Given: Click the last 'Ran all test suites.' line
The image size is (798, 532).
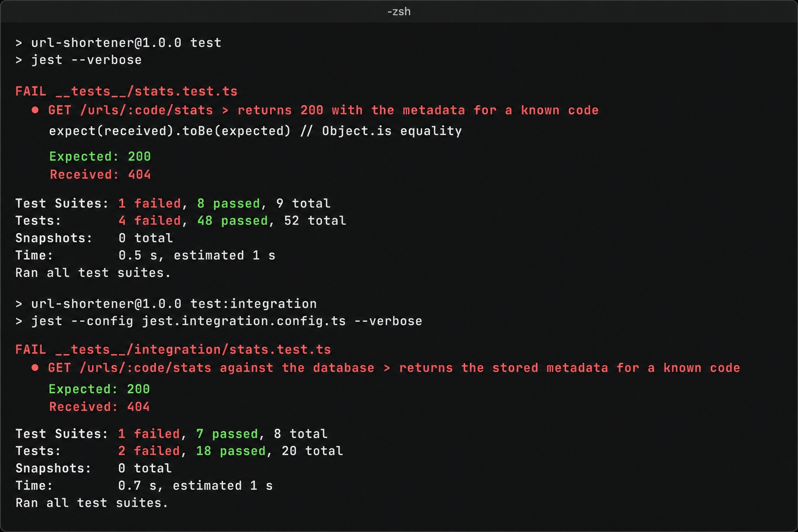Looking at the screenshot, I should [x=92, y=503].
